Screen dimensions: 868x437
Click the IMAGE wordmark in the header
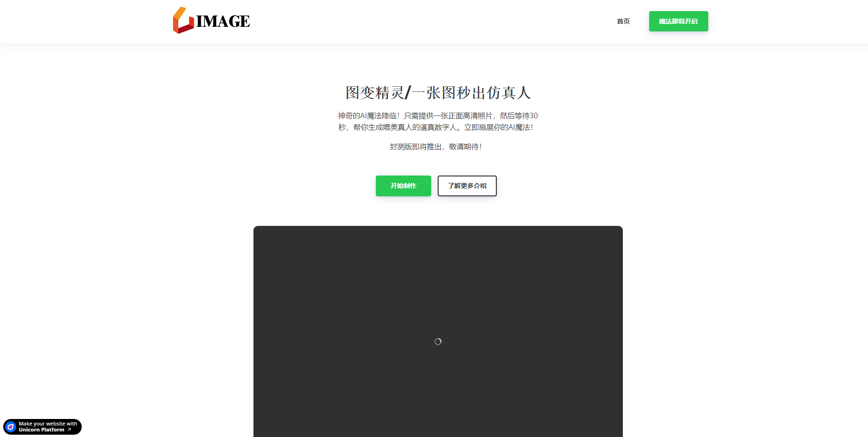pos(223,21)
